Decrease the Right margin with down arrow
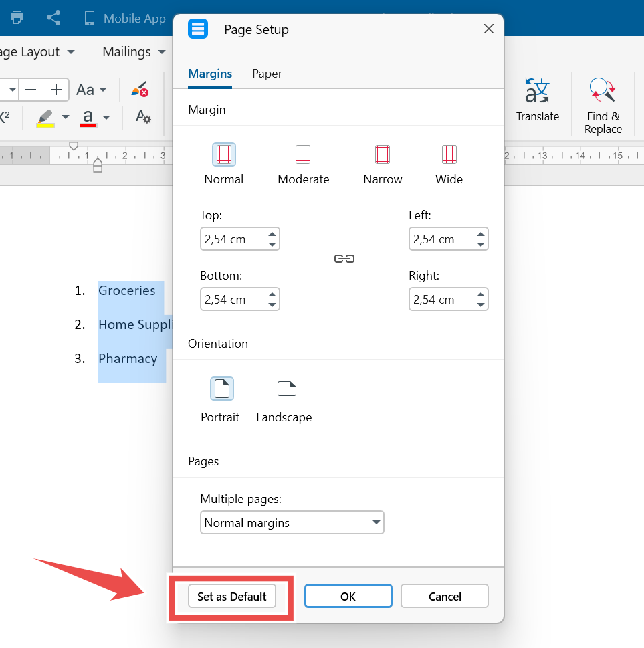The height and width of the screenshot is (648, 644). click(481, 304)
